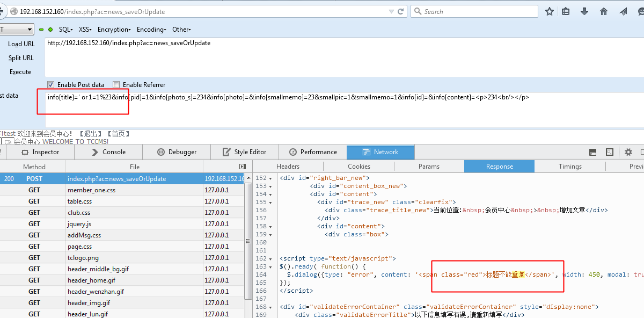This screenshot has height=318, width=644.
Task: Click the Execute button
Action: pyautogui.click(x=20, y=72)
